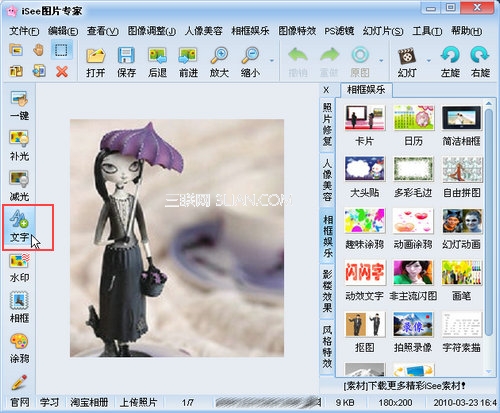This screenshot has width=500, height=413.
Task: Choose the 动画涂鸦 thumbnail
Action: 413,221
